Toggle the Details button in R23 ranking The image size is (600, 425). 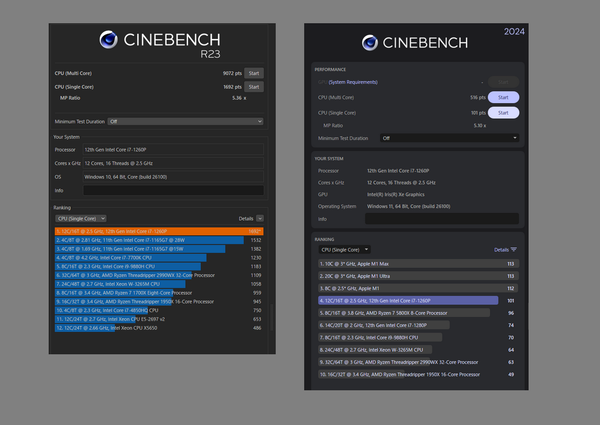[261, 217]
